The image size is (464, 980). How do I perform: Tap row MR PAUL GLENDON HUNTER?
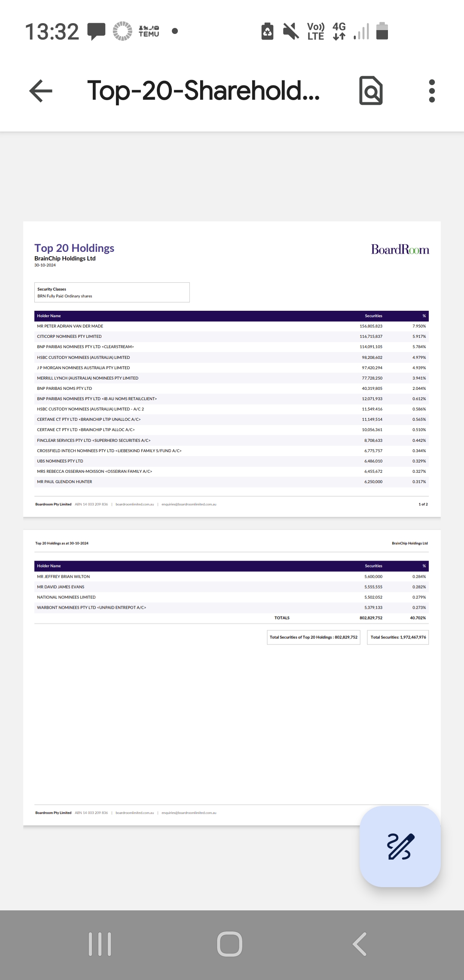(232, 482)
